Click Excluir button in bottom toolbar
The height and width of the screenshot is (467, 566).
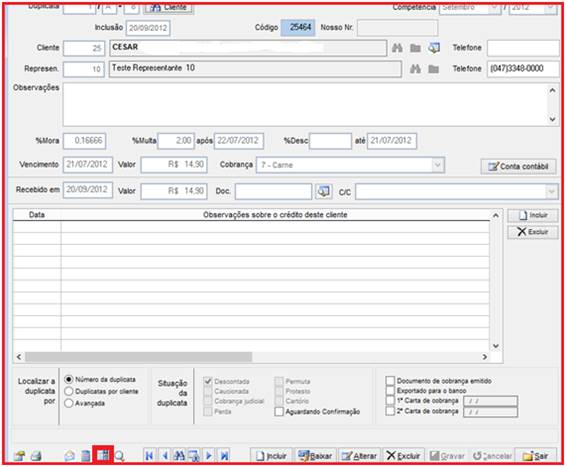click(x=403, y=456)
